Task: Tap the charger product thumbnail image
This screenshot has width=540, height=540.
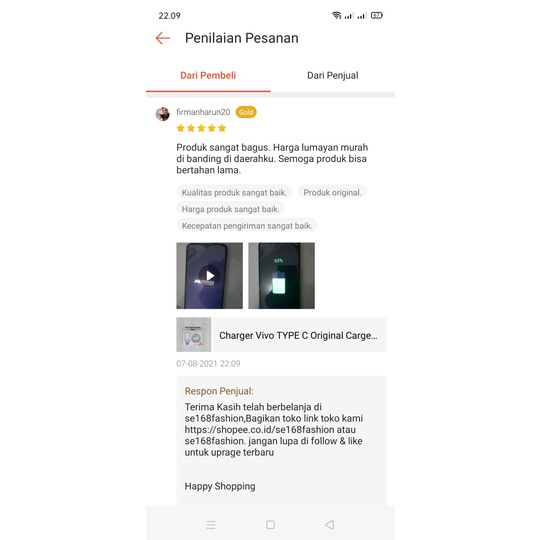Action: coord(194,335)
